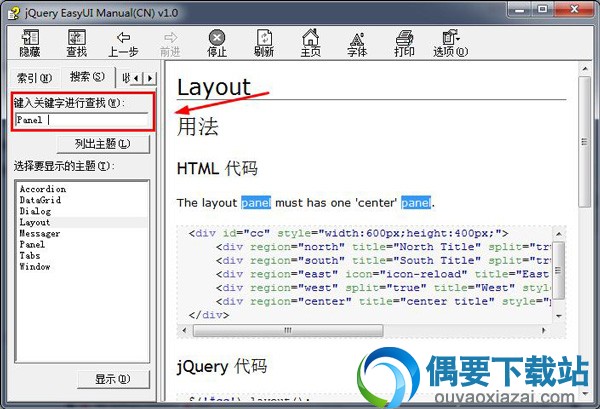Click the up arrow of the main page scrollbar
Image resolution: width=600 pixels, height=409 pixels.
pyautogui.click(x=585, y=68)
